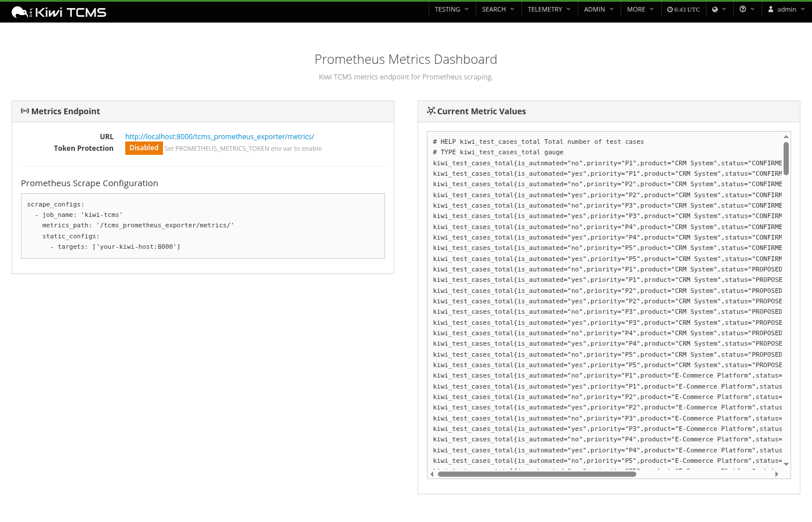This screenshot has height=522, width=812.
Task: Click the Current Metric Values heading
Action: (x=481, y=111)
